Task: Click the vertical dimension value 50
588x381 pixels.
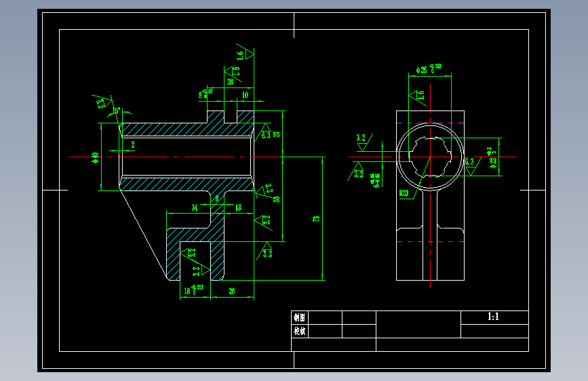Action: coord(277,199)
